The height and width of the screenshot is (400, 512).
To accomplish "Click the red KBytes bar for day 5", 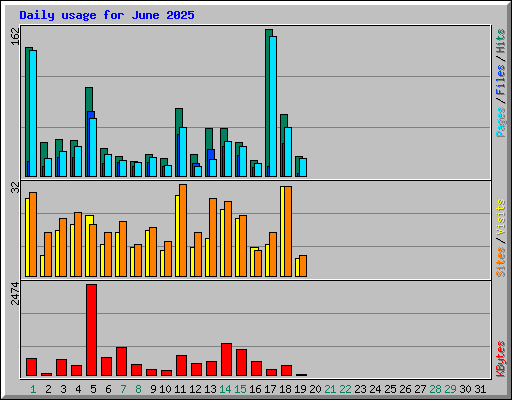I will (91, 330).
